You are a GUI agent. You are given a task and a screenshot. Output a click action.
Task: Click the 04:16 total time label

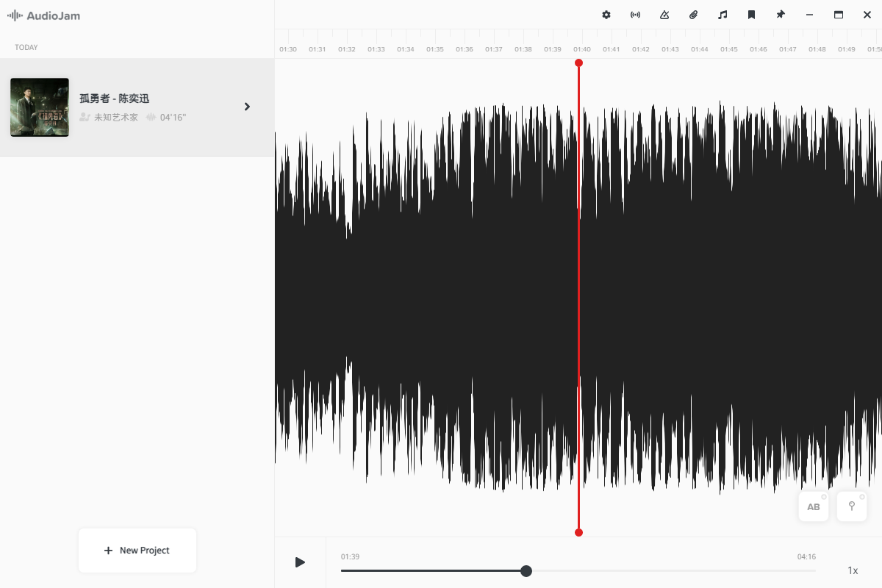[x=806, y=556]
